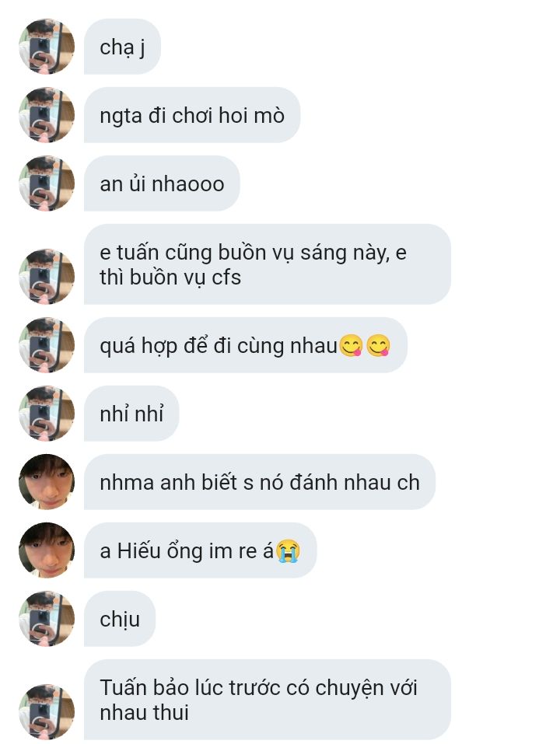Viewport: 560px width, 744px height.
Task: Select the "ngta đi chơi hoi mò" bubble
Action: tap(192, 115)
